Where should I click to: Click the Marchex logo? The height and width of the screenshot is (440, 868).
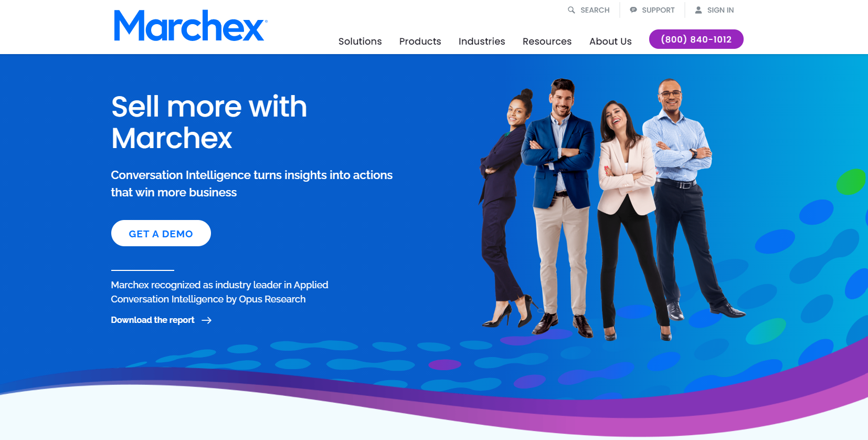point(191,26)
